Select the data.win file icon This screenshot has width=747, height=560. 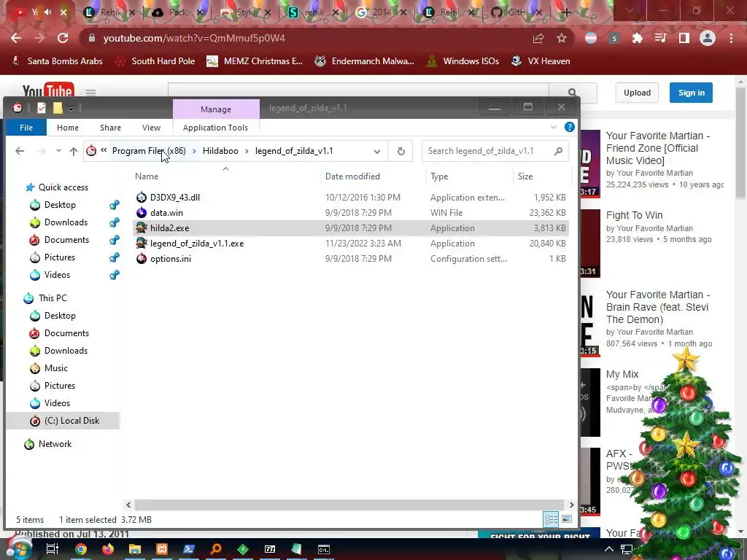tap(142, 212)
